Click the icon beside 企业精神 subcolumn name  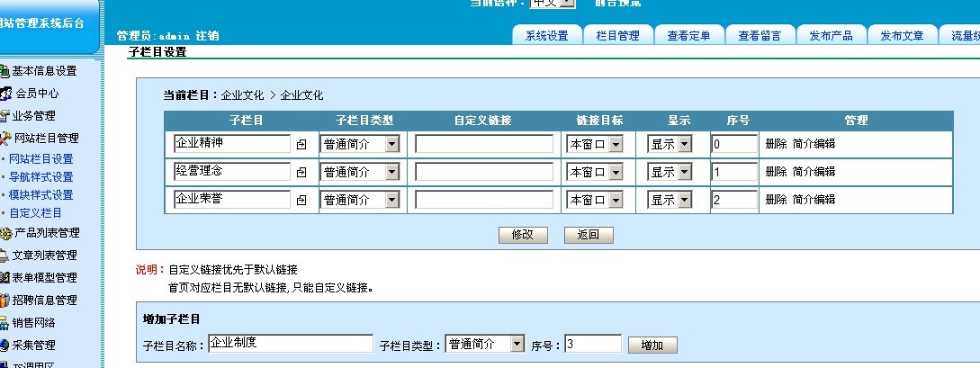coord(301,144)
